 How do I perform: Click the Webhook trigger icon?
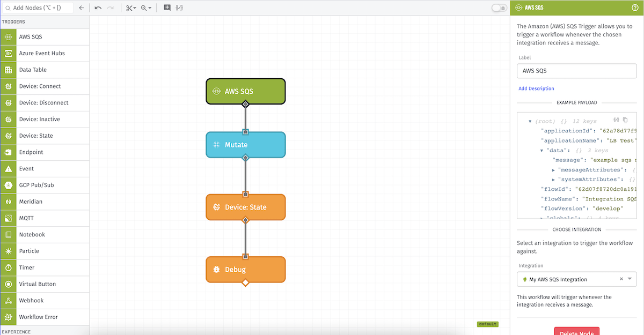(x=8, y=301)
